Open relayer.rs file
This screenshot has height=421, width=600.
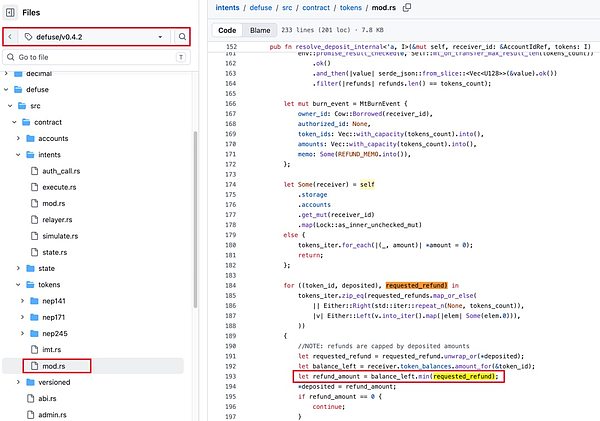pyautogui.click(x=57, y=220)
